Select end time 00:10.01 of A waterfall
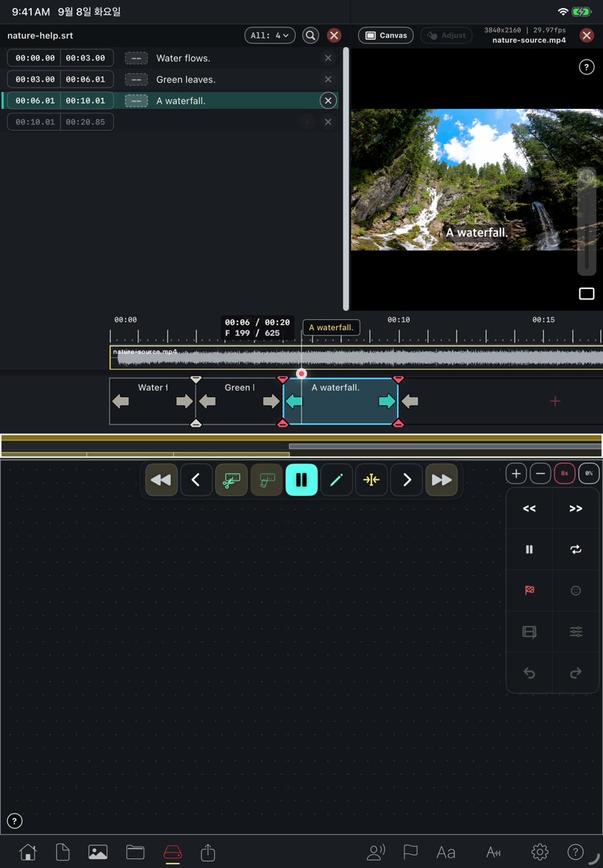The height and width of the screenshot is (868, 603). (x=86, y=101)
